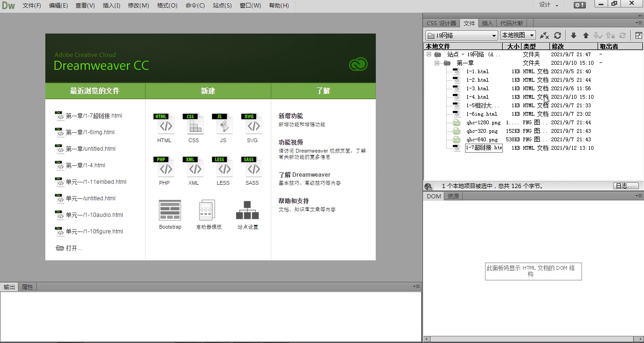Image resolution: width=644 pixels, height=343 pixels.
Task: Open the 帮助和支持 link
Action: click(294, 201)
